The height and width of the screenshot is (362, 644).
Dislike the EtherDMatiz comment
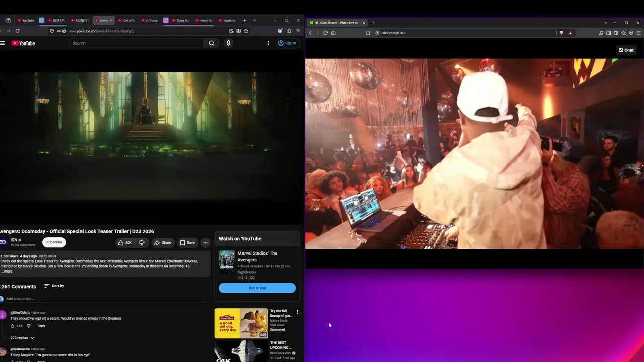[28, 326]
